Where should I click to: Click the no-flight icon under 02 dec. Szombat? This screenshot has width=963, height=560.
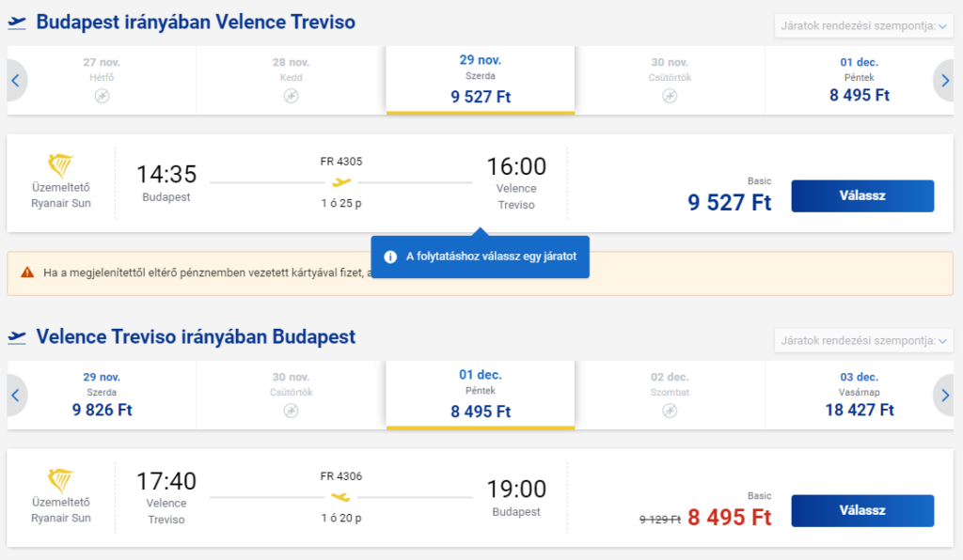tap(670, 411)
